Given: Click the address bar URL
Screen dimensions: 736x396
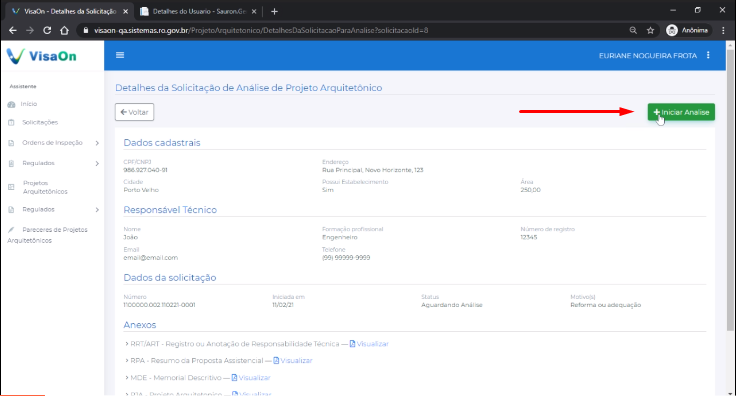Looking at the screenshot, I should coord(261,30).
